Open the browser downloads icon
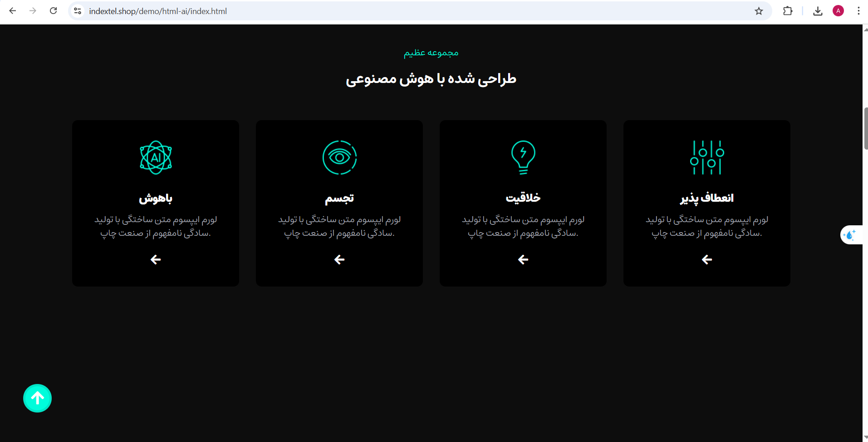 coord(818,11)
